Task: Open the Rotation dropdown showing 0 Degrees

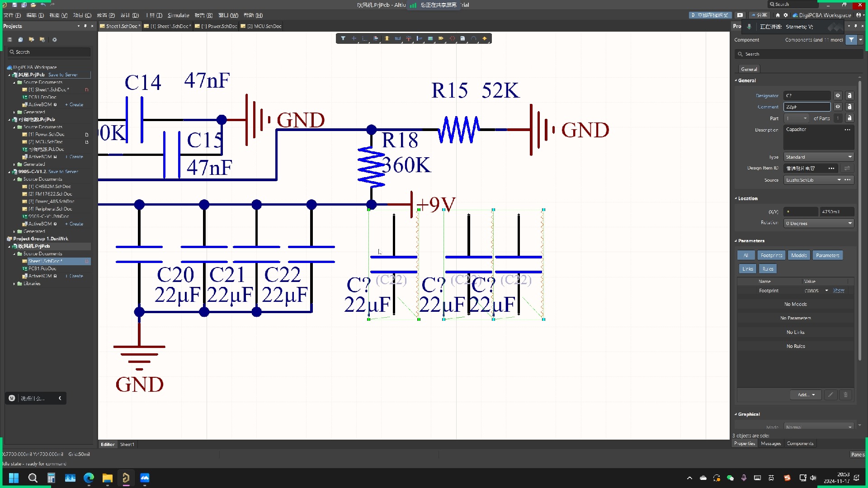Action: pos(819,223)
